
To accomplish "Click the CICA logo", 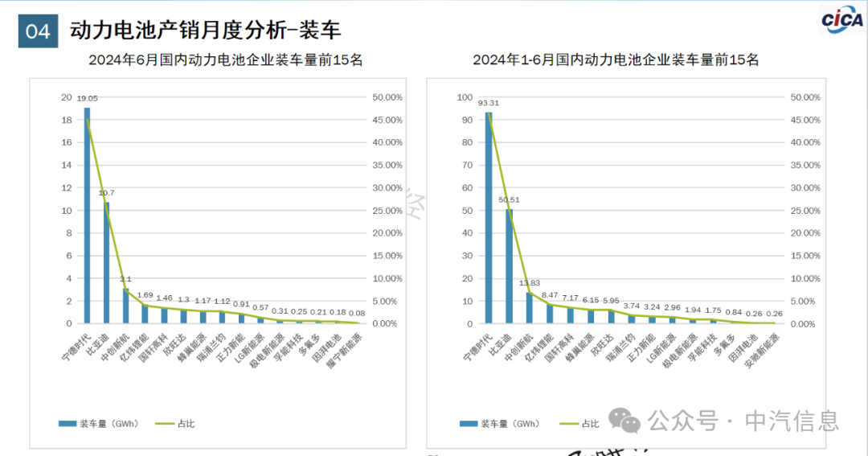I will 842,20.
